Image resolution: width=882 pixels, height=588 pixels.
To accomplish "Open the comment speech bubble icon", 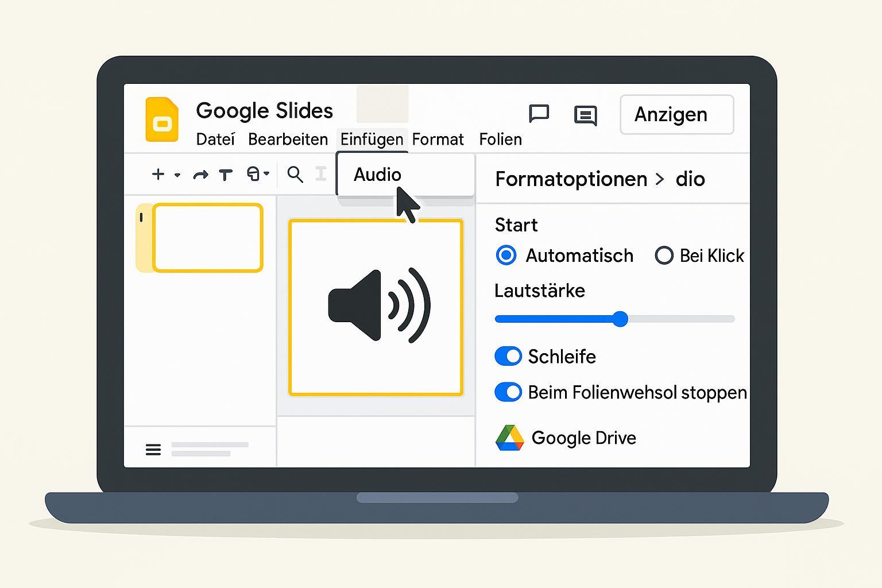I will click(539, 114).
